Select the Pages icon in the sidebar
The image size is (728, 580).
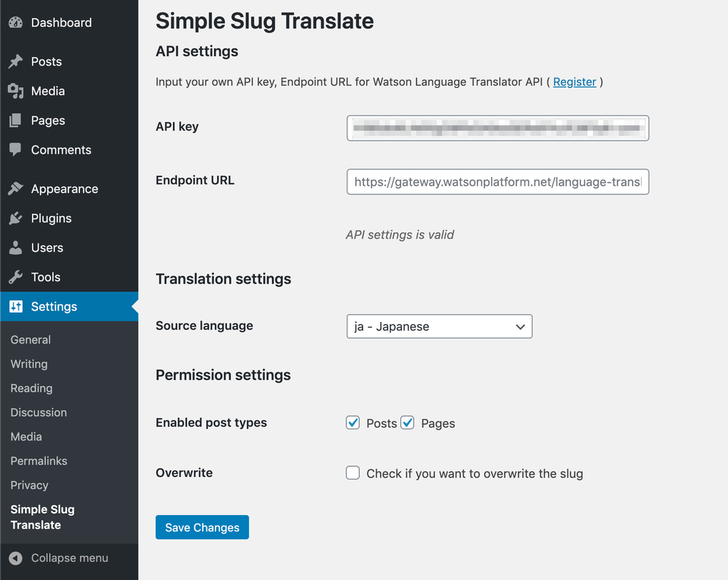click(16, 120)
